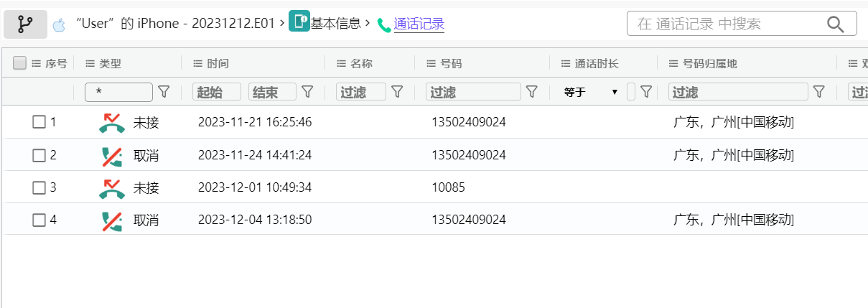Focus the 在 通话记录 中搜索 search box
The width and height of the screenshot is (868, 308).
pos(742,24)
